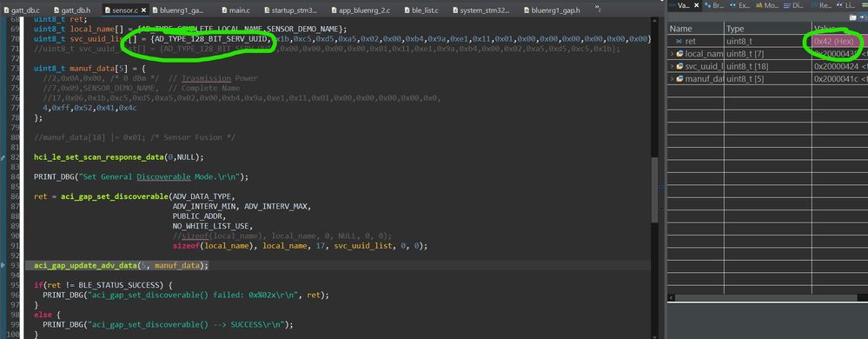Click line number 93 in the gutter
Viewport: 868px width, 339px height.
14,265
